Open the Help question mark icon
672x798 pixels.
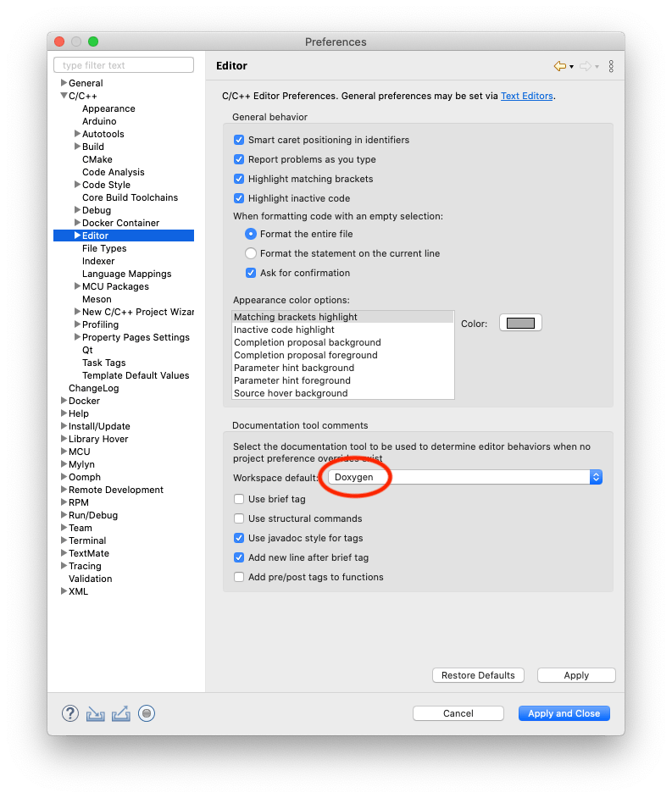pos(70,713)
